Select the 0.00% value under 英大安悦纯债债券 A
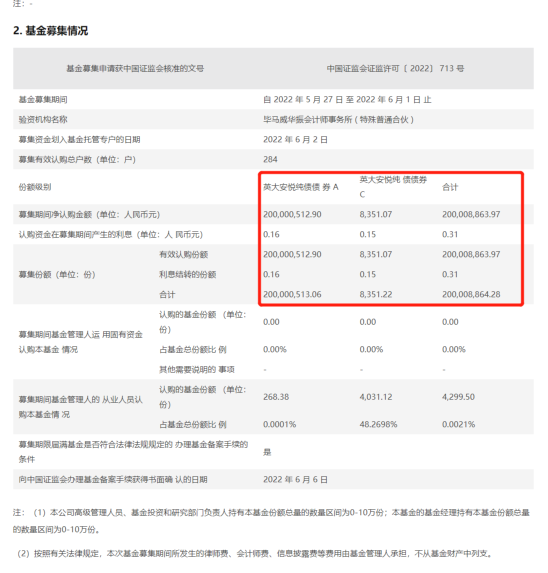This screenshot has height=573, width=548. 275,349
